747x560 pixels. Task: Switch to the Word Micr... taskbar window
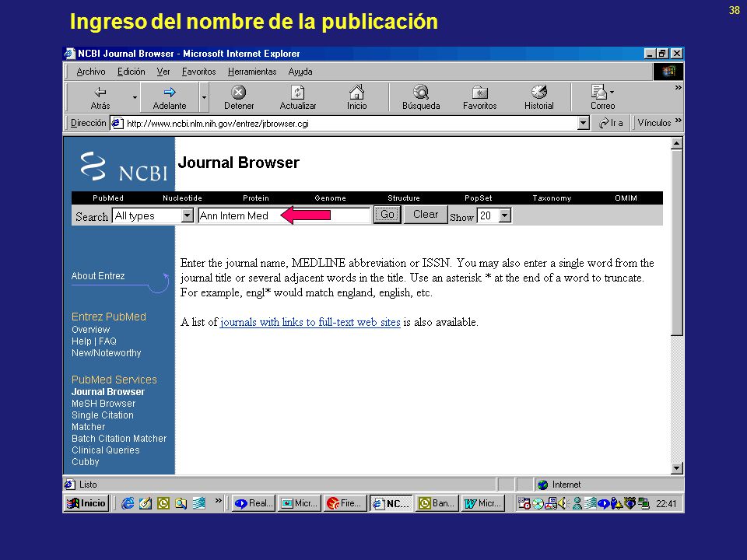click(x=483, y=503)
